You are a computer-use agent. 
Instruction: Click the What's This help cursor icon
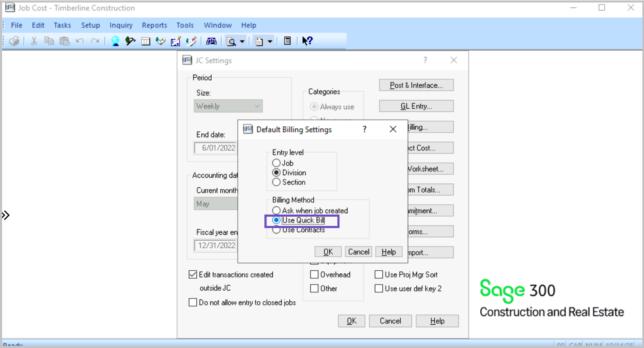coord(307,41)
